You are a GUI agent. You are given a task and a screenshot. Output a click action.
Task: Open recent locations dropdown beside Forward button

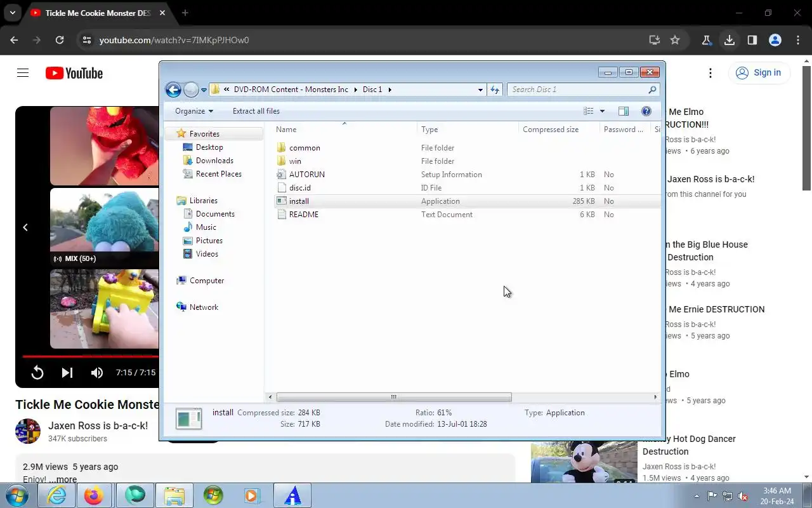(204, 90)
